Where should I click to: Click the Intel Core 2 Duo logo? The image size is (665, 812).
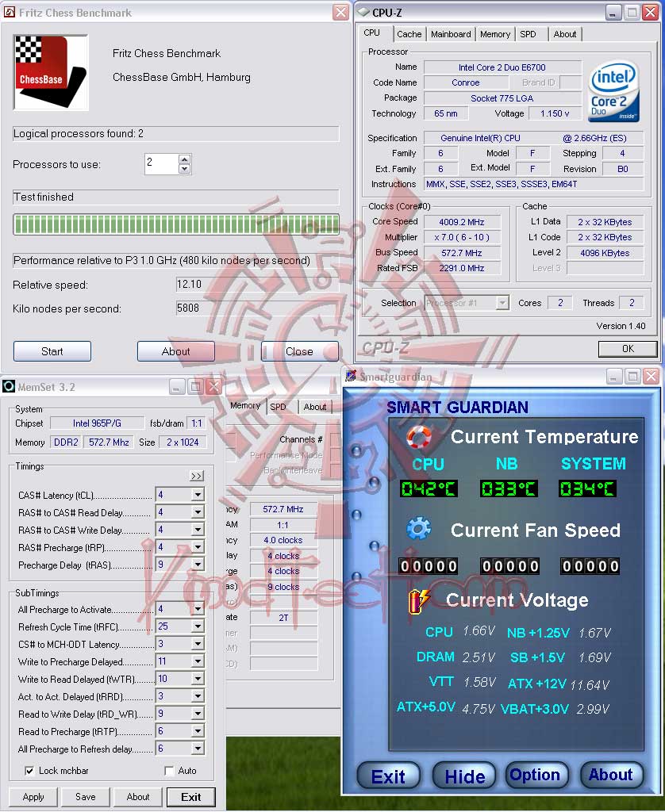pos(613,91)
